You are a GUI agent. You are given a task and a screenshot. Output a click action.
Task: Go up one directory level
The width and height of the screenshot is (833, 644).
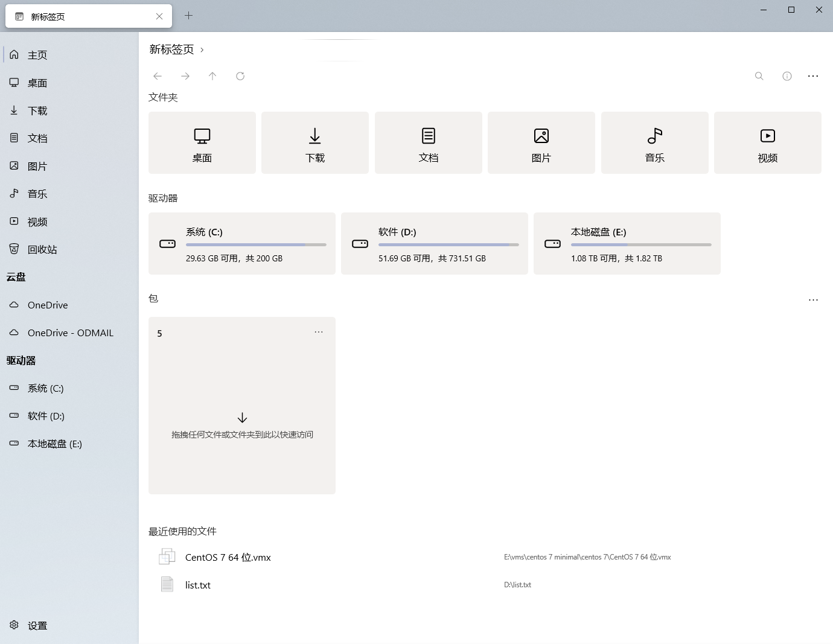coord(212,76)
